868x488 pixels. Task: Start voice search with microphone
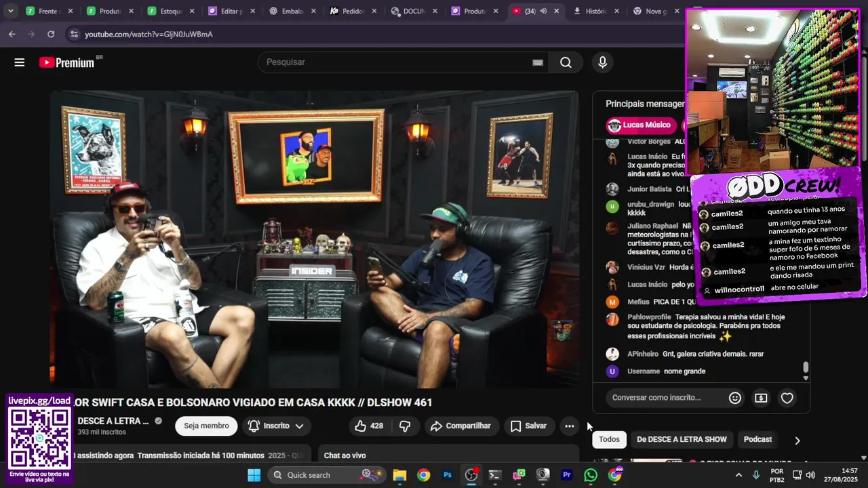click(602, 62)
